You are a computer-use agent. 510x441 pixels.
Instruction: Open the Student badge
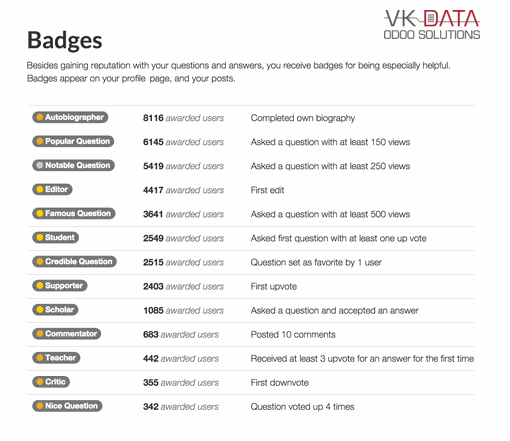tap(56, 237)
